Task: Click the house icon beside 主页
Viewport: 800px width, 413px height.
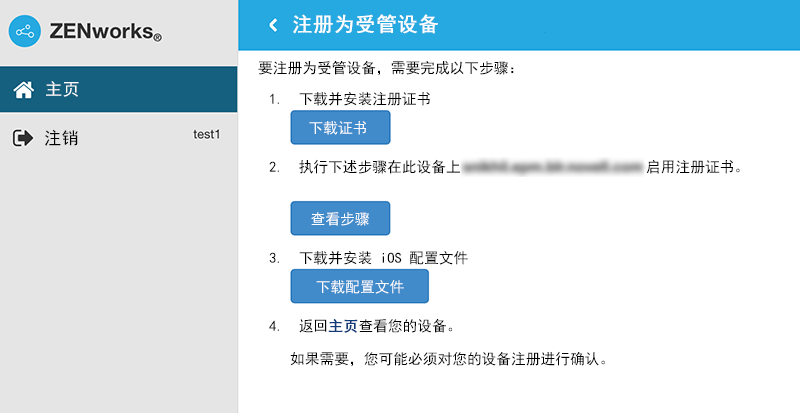Action: tap(23, 90)
